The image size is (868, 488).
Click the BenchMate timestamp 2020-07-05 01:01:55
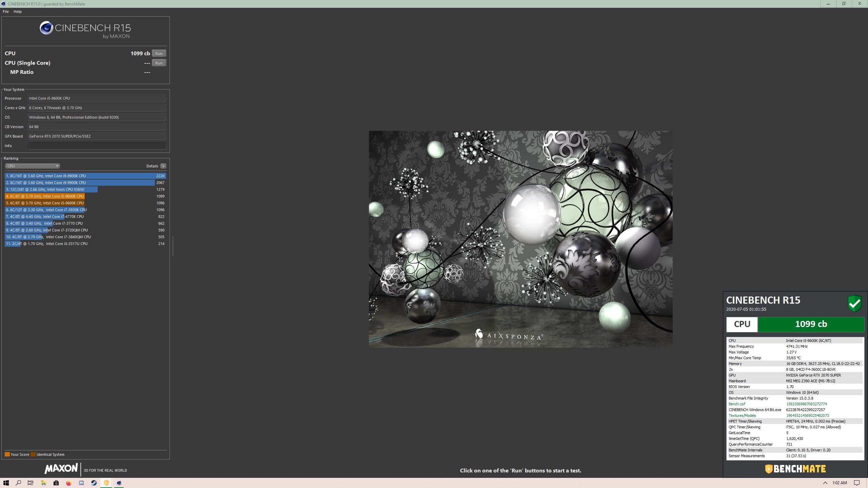(746, 309)
